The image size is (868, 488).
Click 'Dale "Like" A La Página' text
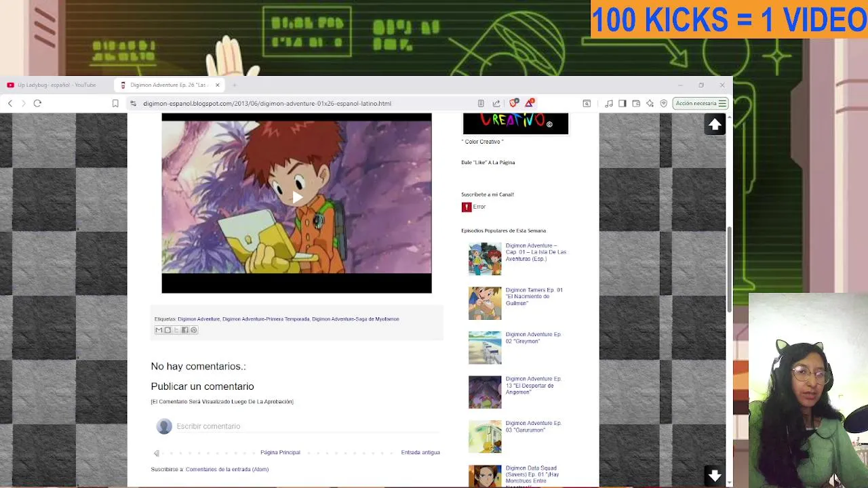coord(488,163)
